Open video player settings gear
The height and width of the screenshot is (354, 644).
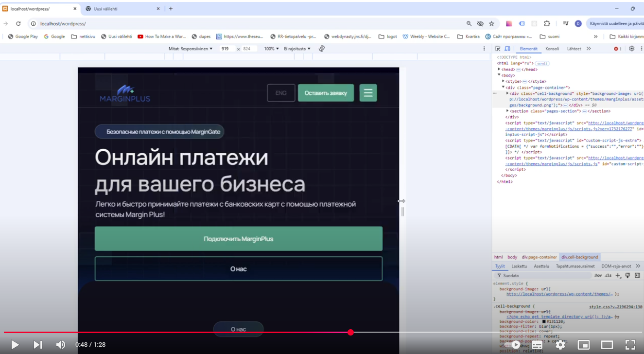[560, 345]
